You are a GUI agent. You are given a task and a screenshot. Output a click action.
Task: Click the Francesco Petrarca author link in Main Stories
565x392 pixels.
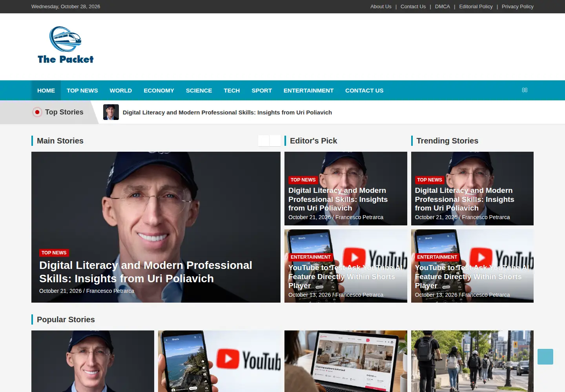pyautogui.click(x=110, y=291)
